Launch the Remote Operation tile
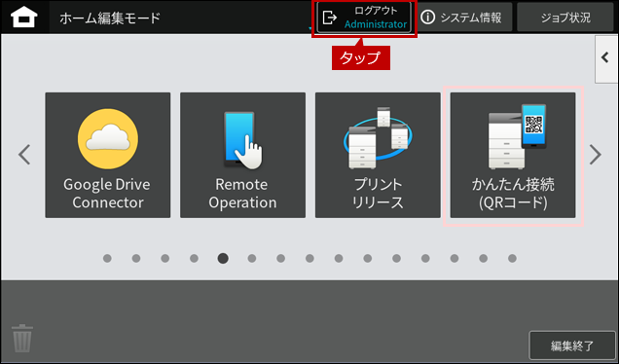 coord(242,155)
